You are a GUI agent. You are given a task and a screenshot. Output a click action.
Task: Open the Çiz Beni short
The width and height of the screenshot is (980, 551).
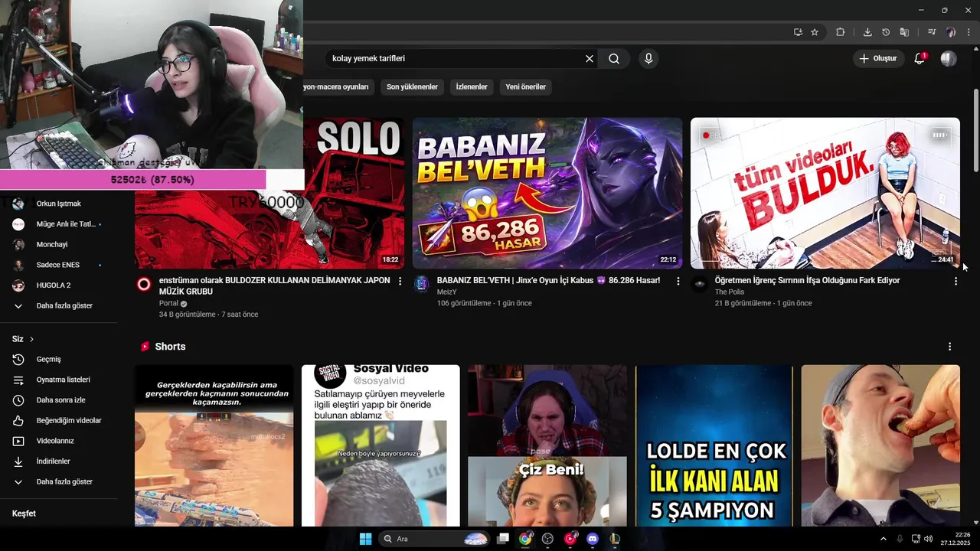[x=547, y=445]
